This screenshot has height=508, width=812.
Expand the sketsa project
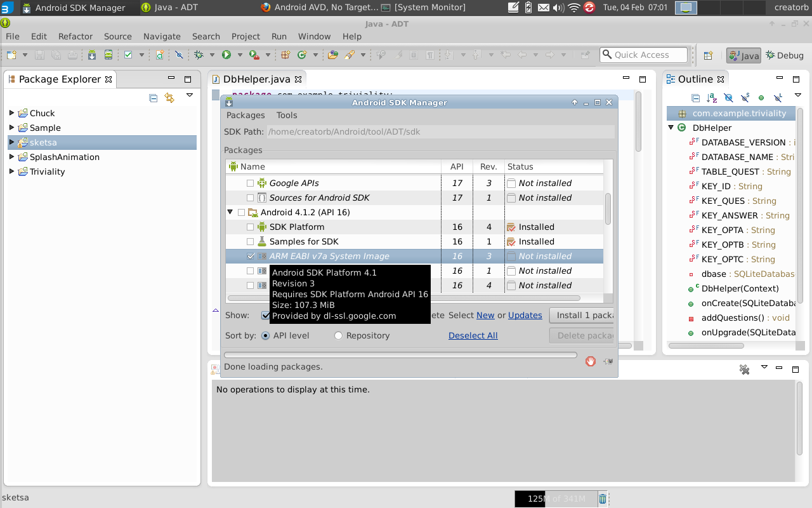point(11,142)
